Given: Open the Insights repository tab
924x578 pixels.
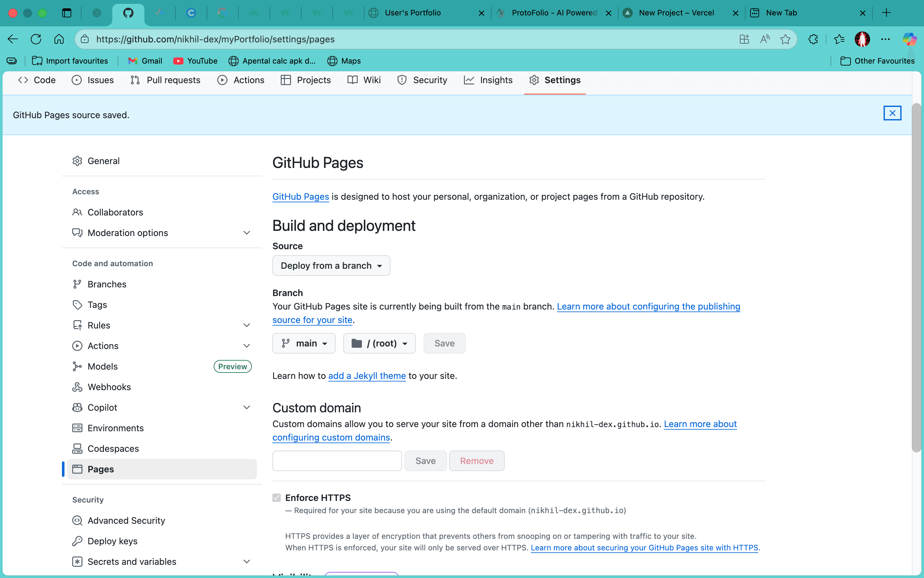Looking at the screenshot, I should point(488,80).
